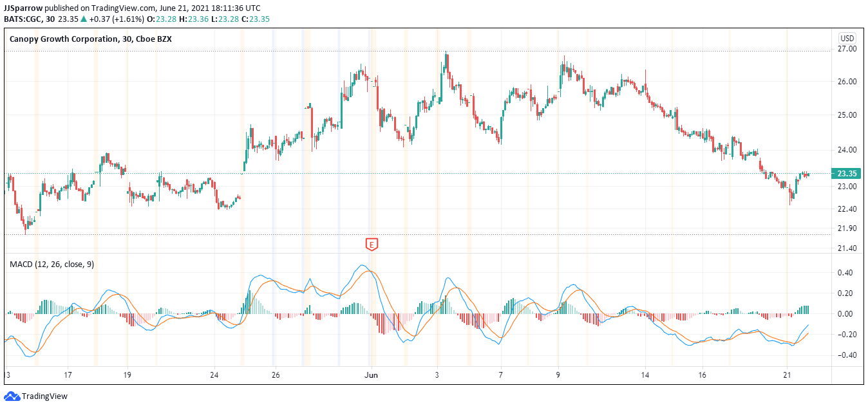This screenshot has width=868, height=408.
Task: Click the 24.00 price axis label
Action: 847,150
